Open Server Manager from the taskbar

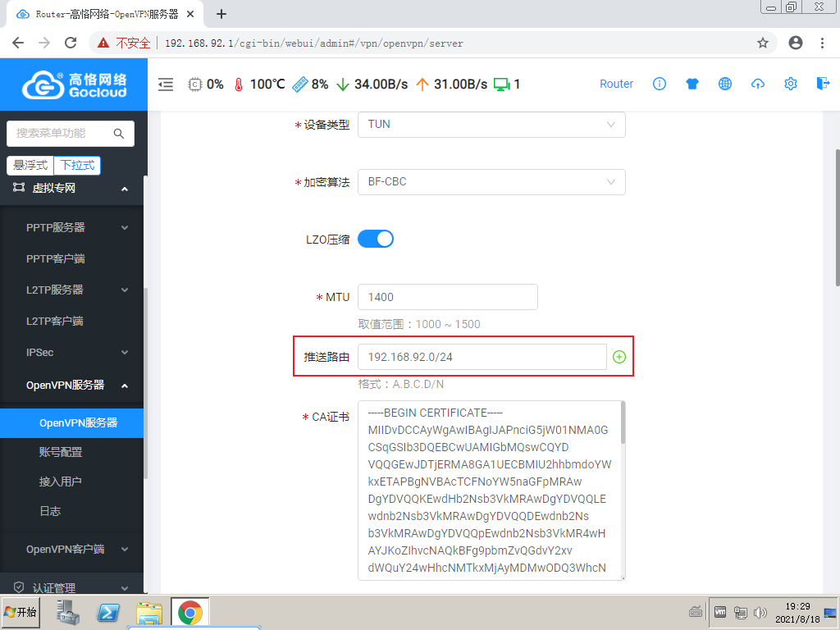pos(68,612)
